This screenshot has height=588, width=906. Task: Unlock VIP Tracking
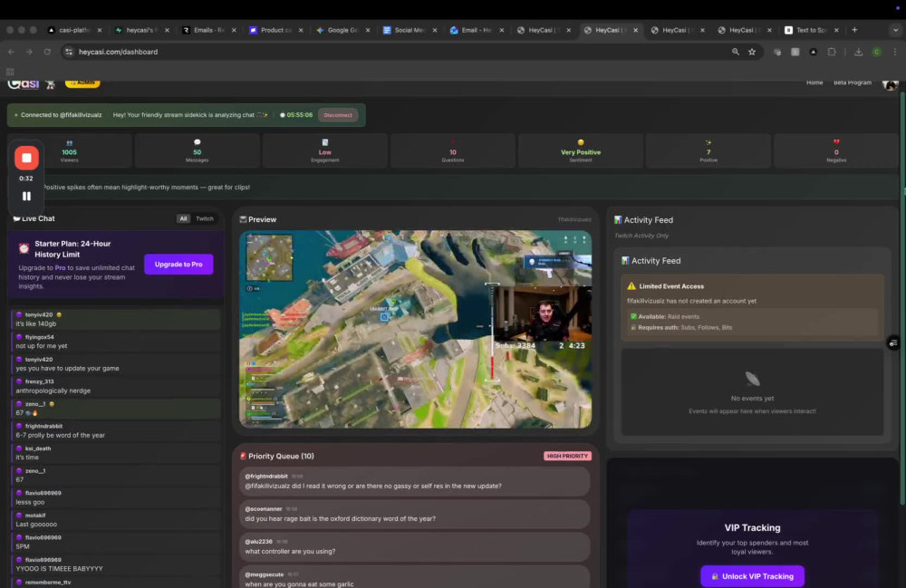(x=752, y=576)
